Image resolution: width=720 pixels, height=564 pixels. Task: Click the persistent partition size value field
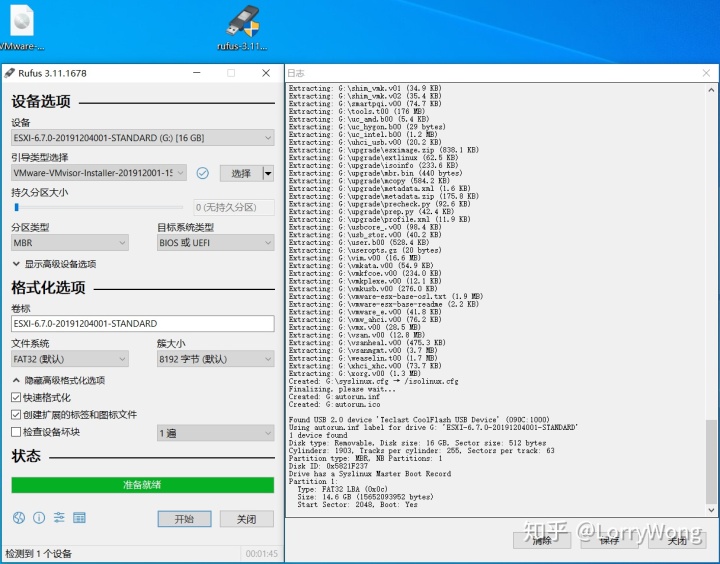pos(234,208)
